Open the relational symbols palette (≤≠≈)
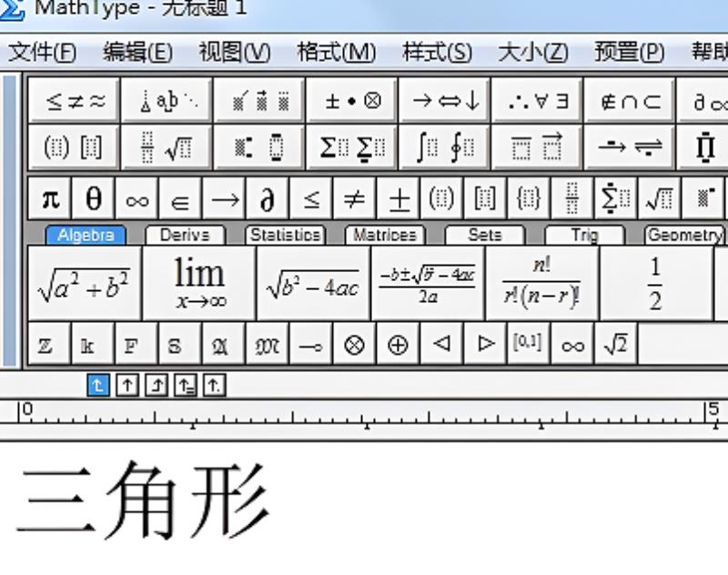 click(x=75, y=100)
